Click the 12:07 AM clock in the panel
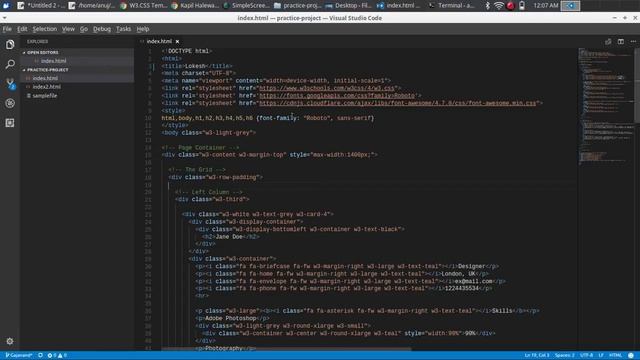This screenshot has height=360, width=640. 545,5
